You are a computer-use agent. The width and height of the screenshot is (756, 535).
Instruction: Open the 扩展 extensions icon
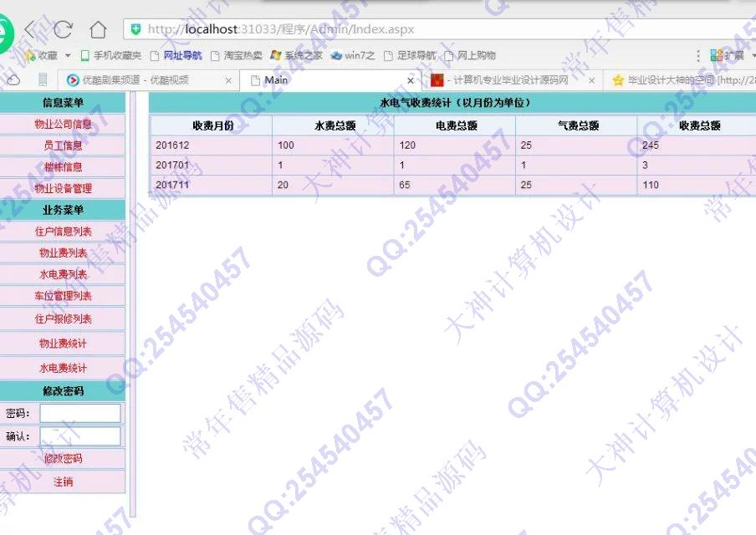point(728,55)
